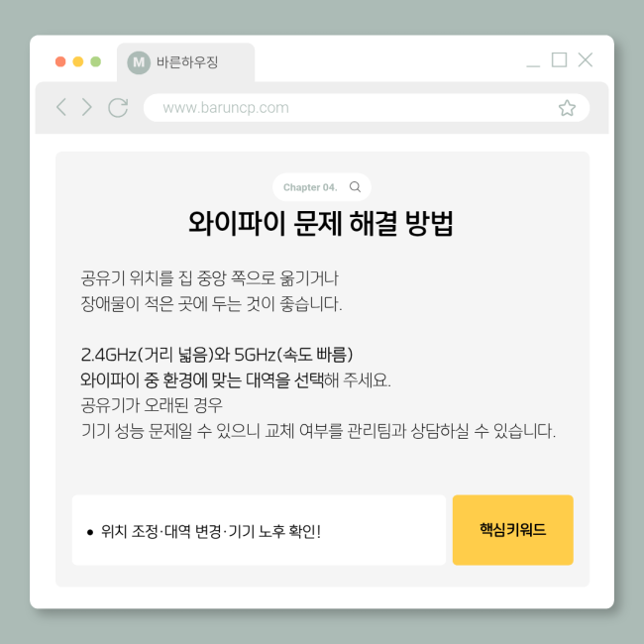The width and height of the screenshot is (644, 644).
Task: Minimize the browser window
Action: click(533, 65)
